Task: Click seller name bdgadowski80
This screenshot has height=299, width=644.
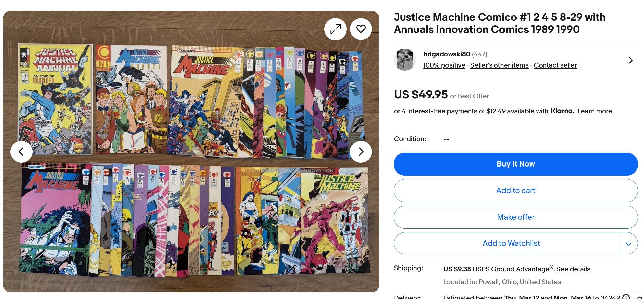Action: 446,54
